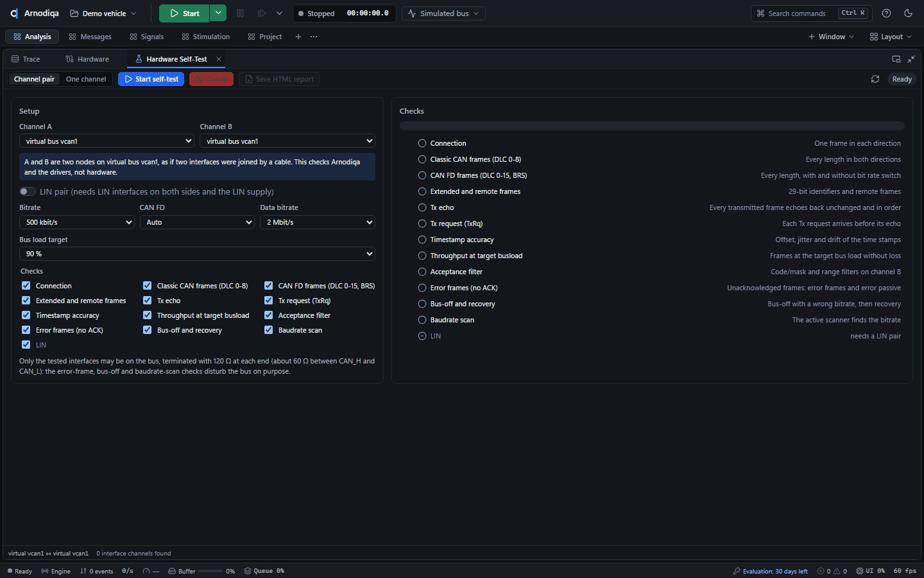Add a new workspace tab with plus

[x=298, y=37]
